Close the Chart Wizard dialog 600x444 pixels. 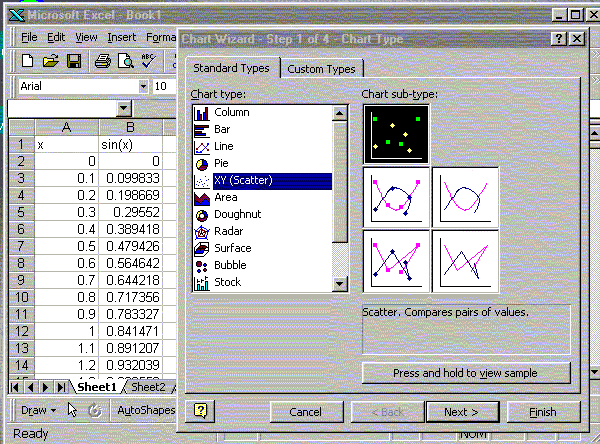point(577,39)
